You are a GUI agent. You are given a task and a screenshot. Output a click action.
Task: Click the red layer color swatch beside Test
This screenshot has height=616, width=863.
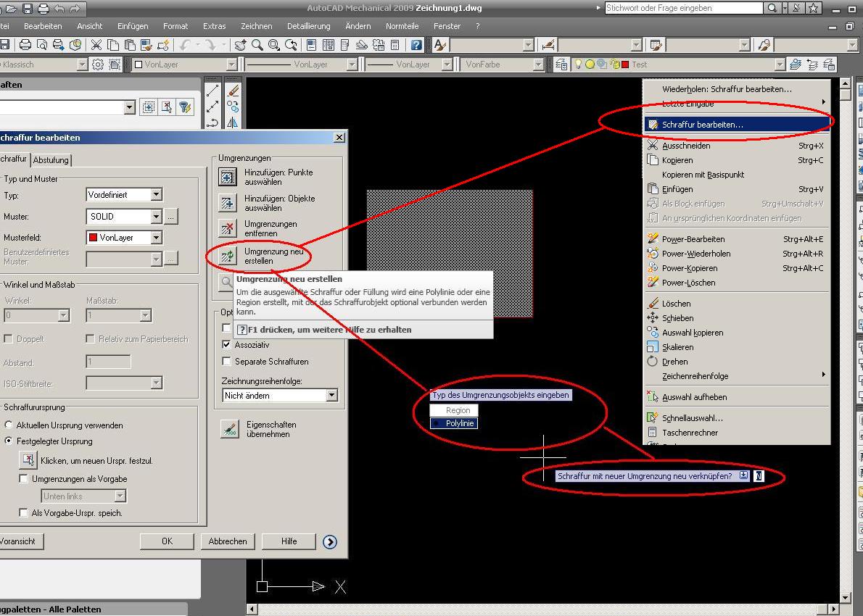click(625, 64)
